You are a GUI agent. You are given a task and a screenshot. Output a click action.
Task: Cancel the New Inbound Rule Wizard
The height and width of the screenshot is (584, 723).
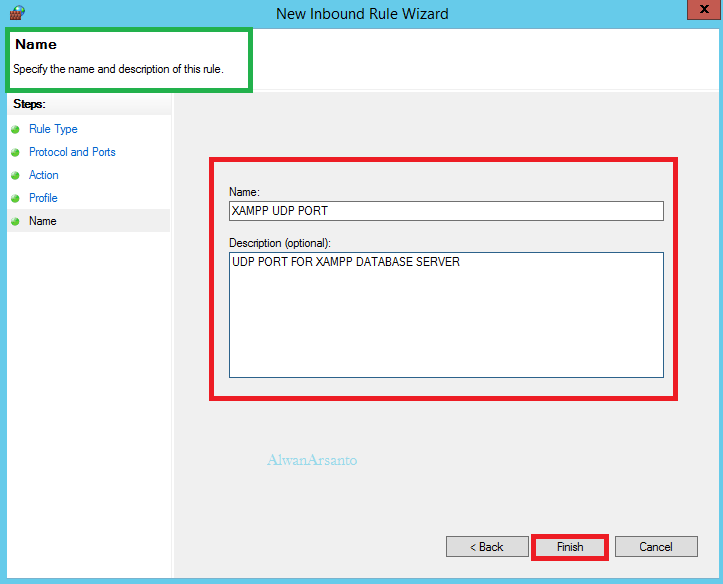pos(656,547)
